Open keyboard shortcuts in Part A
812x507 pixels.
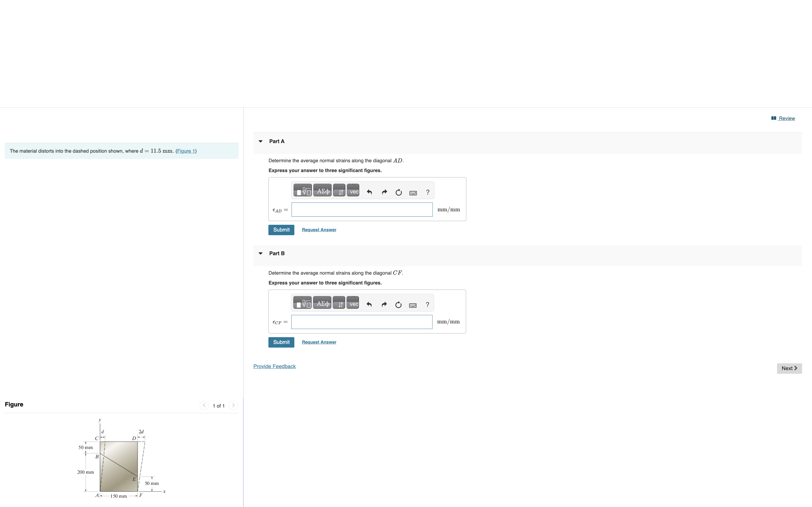point(413,193)
